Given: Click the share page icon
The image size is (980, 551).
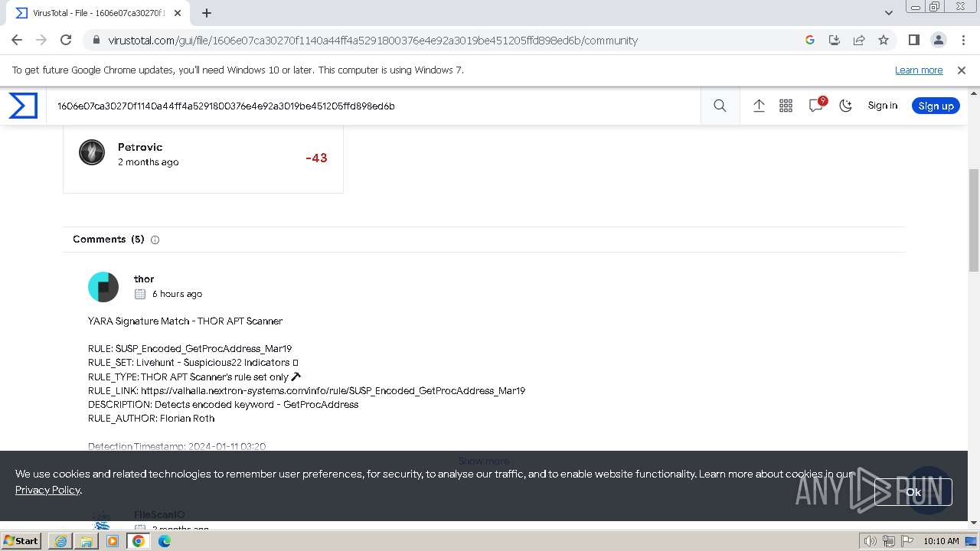Looking at the screenshot, I should click(859, 40).
